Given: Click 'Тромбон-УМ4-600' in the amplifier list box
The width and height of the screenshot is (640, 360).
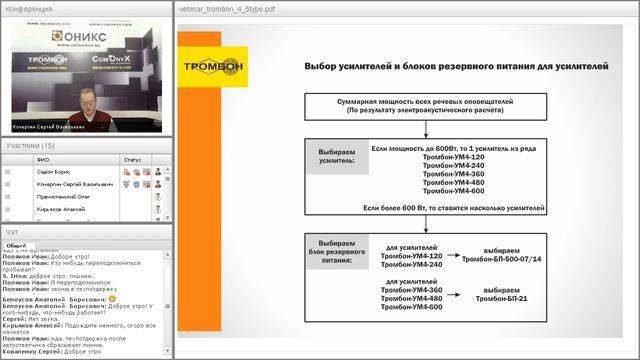Looking at the screenshot, I should (x=453, y=191).
